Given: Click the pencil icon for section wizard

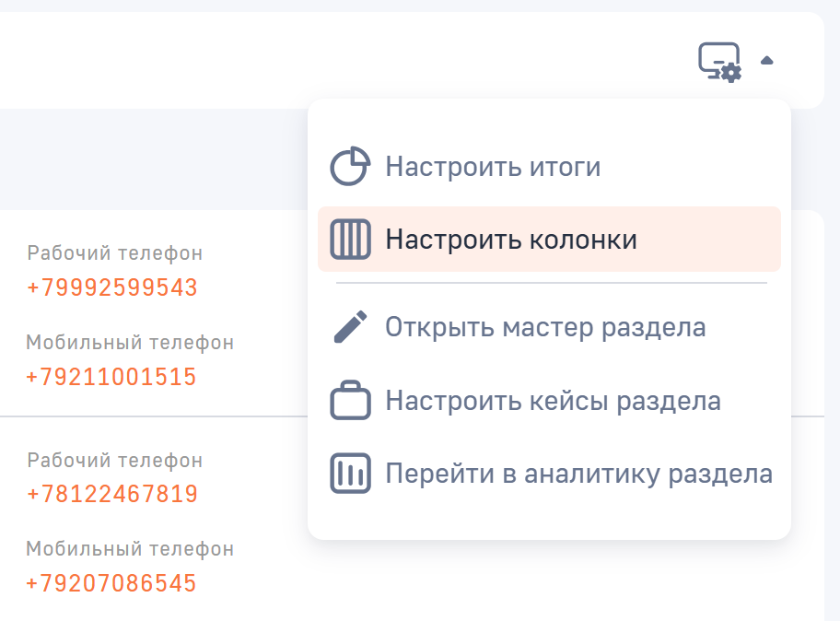Looking at the screenshot, I should tap(350, 327).
